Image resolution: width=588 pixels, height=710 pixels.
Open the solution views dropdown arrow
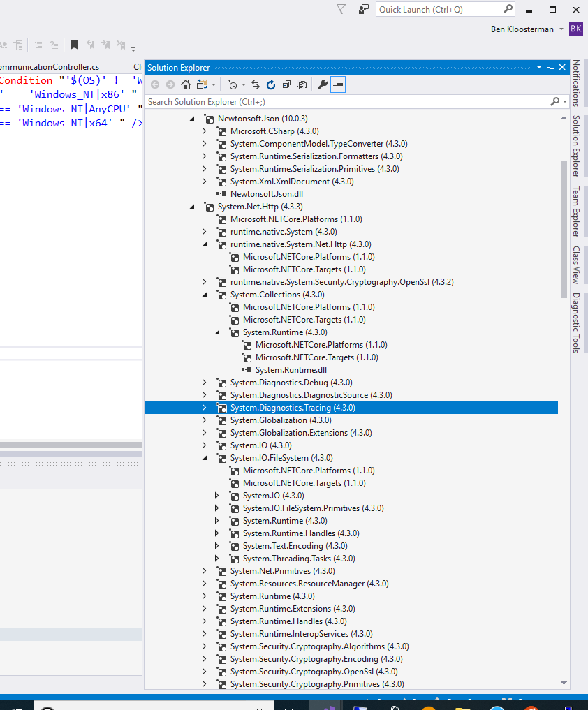pyautogui.click(x=214, y=84)
